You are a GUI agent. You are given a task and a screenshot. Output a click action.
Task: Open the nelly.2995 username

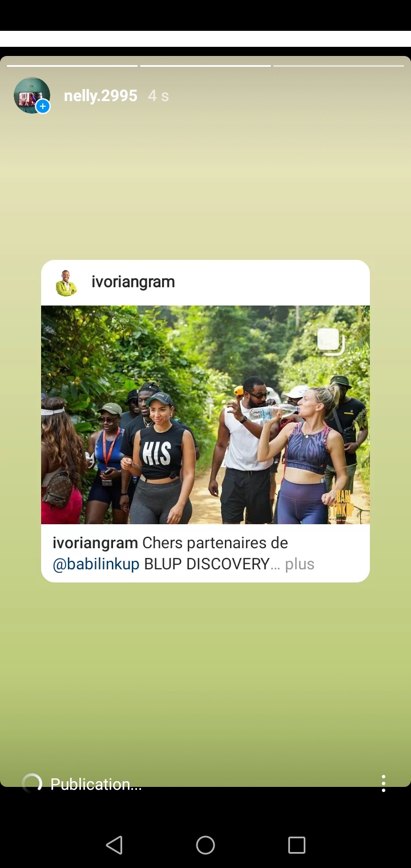coord(100,95)
